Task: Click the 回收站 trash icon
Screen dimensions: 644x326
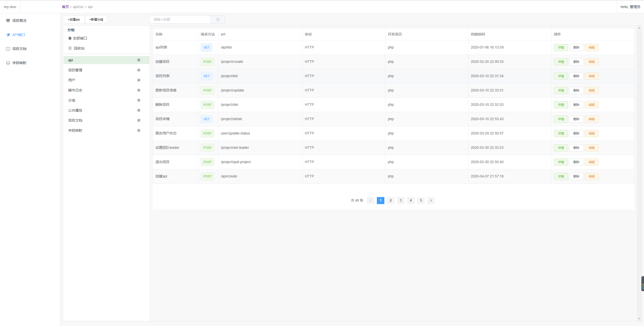Action: coord(70,48)
